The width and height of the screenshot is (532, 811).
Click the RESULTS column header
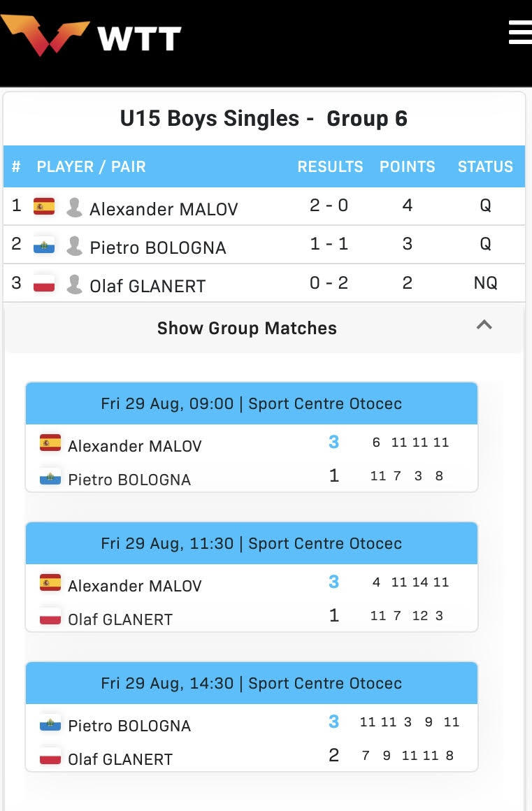[330, 166]
